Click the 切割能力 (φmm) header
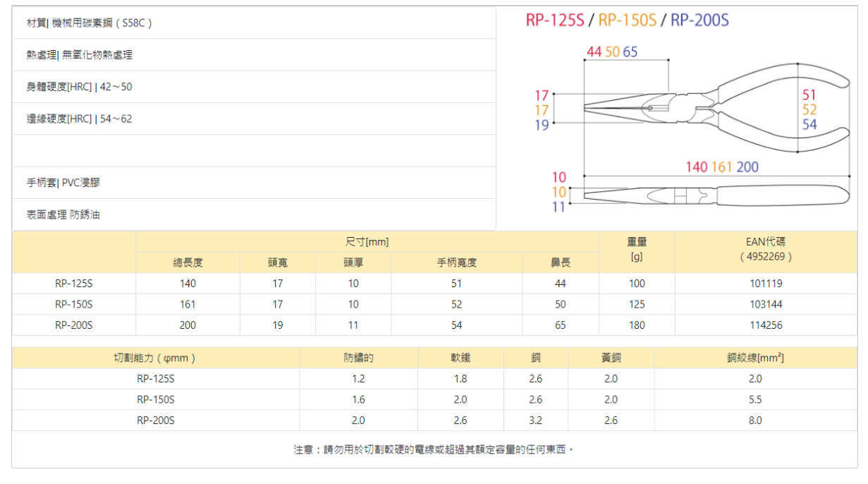 [155, 358]
